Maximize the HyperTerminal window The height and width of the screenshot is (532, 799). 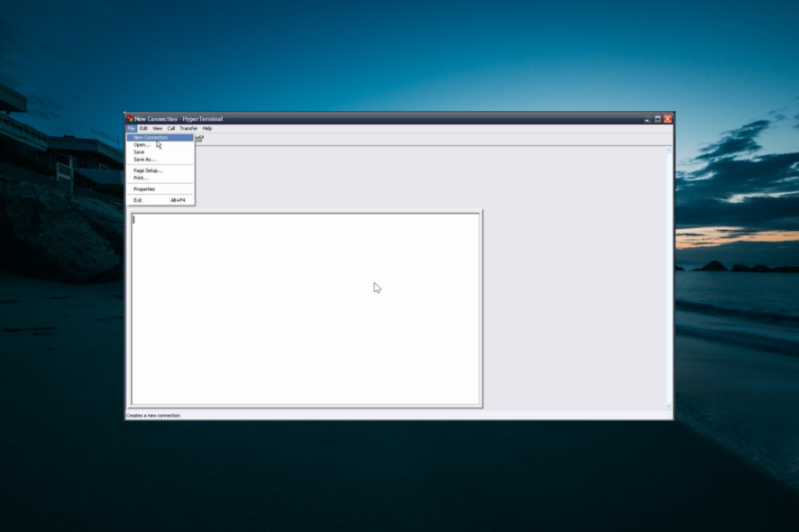coord(657,117)
